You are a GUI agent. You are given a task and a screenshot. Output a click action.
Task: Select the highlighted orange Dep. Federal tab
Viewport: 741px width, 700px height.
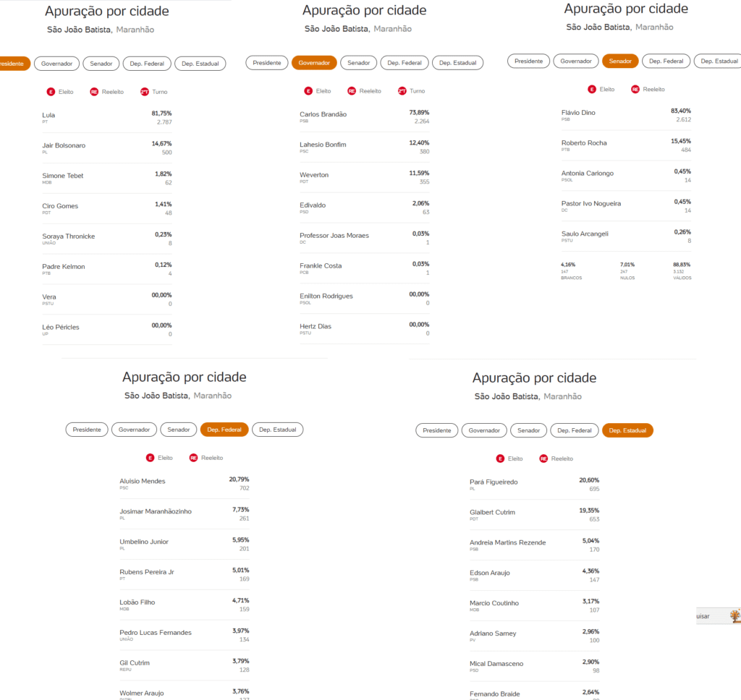click(224, 430)
